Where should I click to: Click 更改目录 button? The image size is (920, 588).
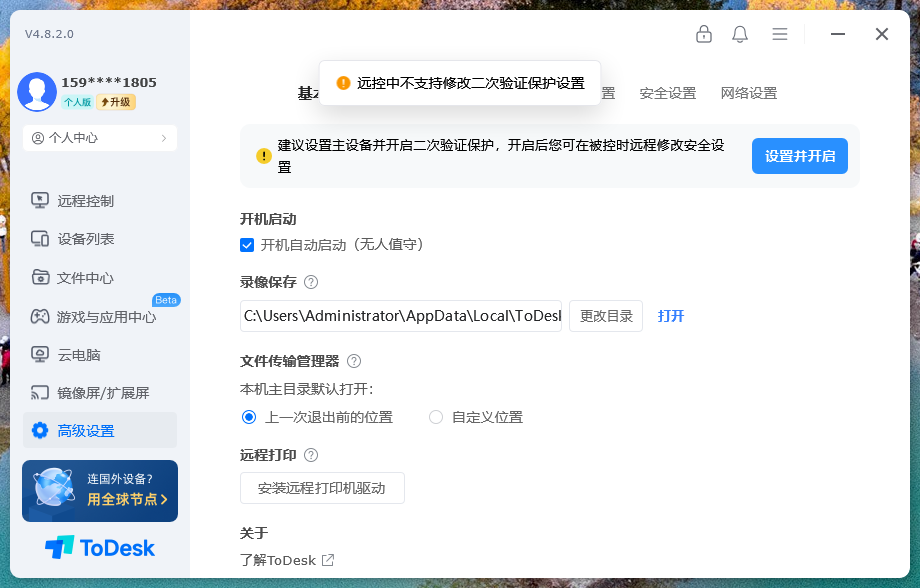(x=606, y=316)
